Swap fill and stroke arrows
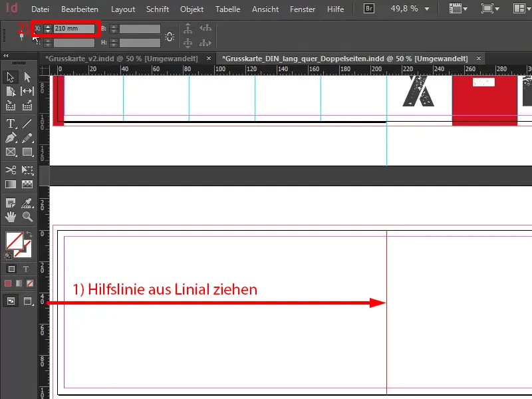The height and width of the screenshot is (399, 532). [x=29, y=234]
